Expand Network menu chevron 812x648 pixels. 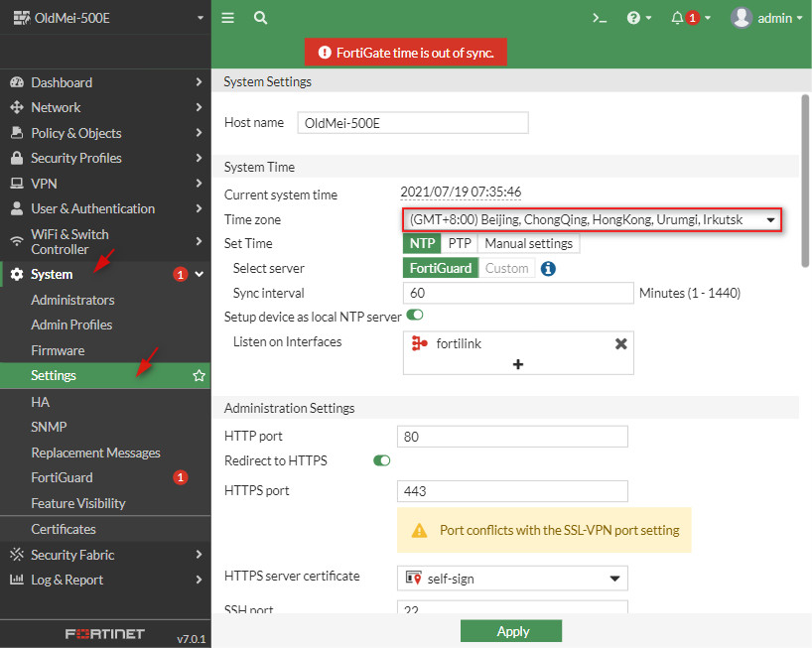coord(199,107)
